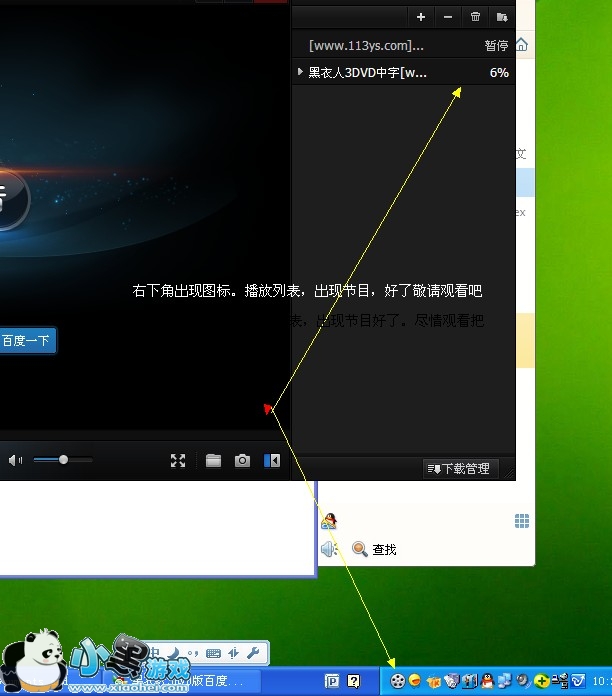Open 查找 search in the background panel
Viewport: 612px width, 696px height.
pyautogui.click(x=374, y=550)
